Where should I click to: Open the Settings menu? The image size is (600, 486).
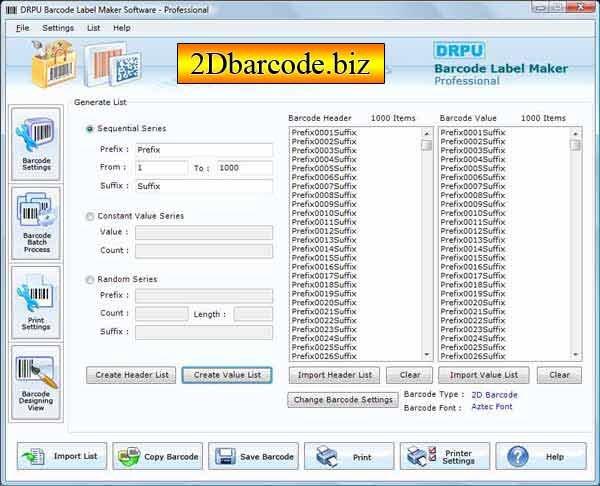tap(58, 28)
